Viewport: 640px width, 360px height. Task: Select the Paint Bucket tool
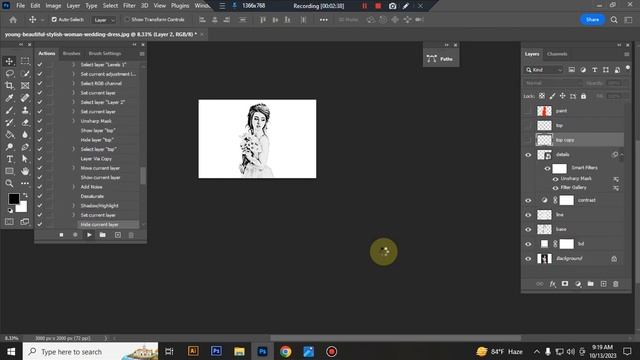[x=9, y=135]
